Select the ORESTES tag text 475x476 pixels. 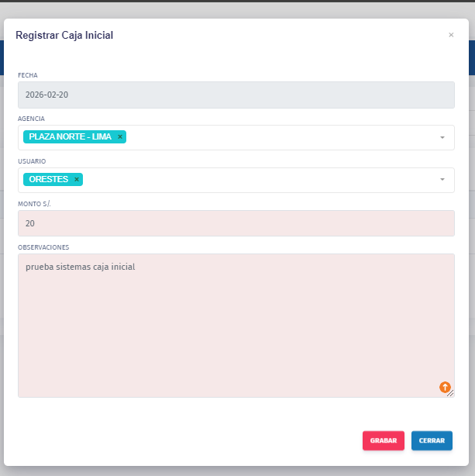point(48,180)
